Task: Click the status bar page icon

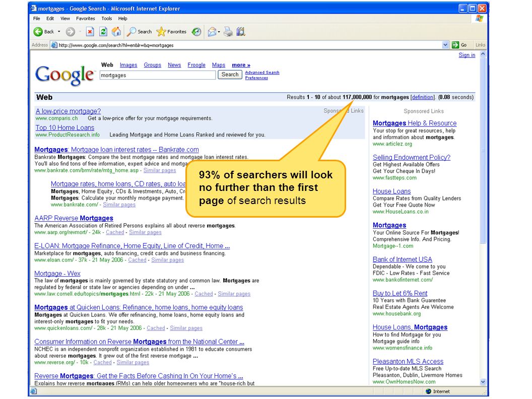Action: [x=33, y=391]
